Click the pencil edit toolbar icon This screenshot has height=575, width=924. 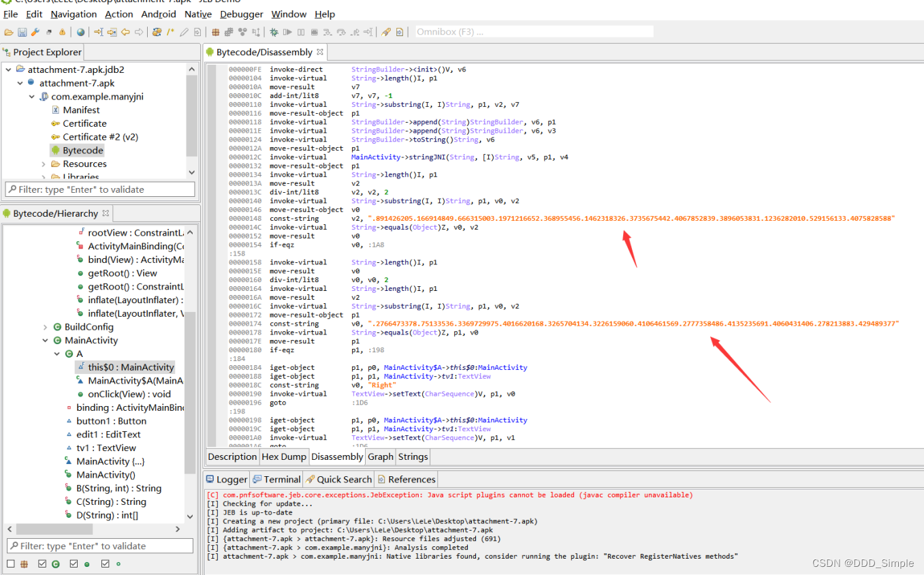pos(184,32)
